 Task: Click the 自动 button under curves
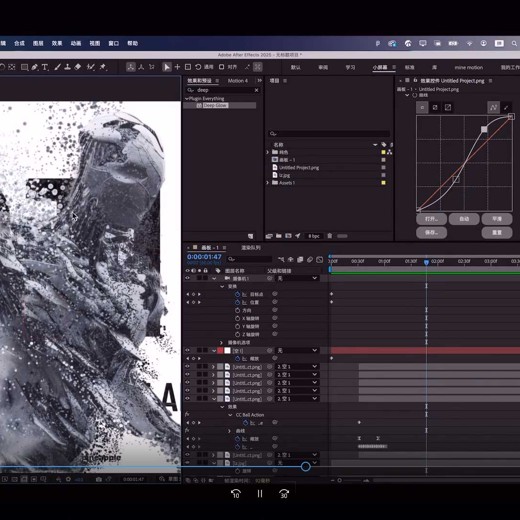[x=464, y=219]
